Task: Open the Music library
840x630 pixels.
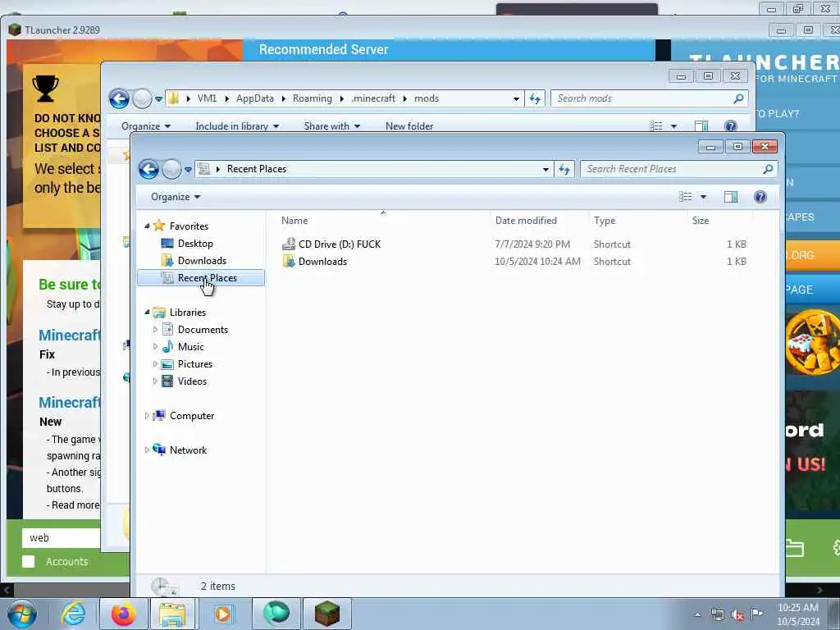Action: (x=190, y=347)
